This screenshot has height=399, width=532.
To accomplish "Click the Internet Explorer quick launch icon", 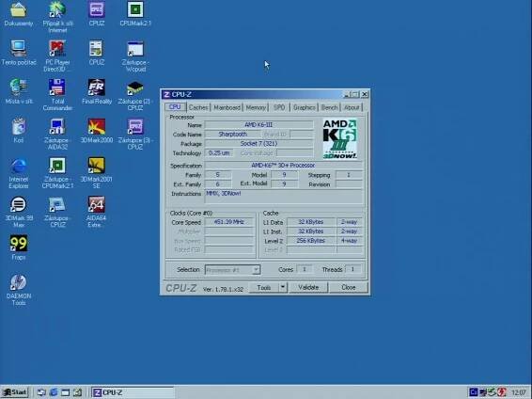I will point(54,392).
